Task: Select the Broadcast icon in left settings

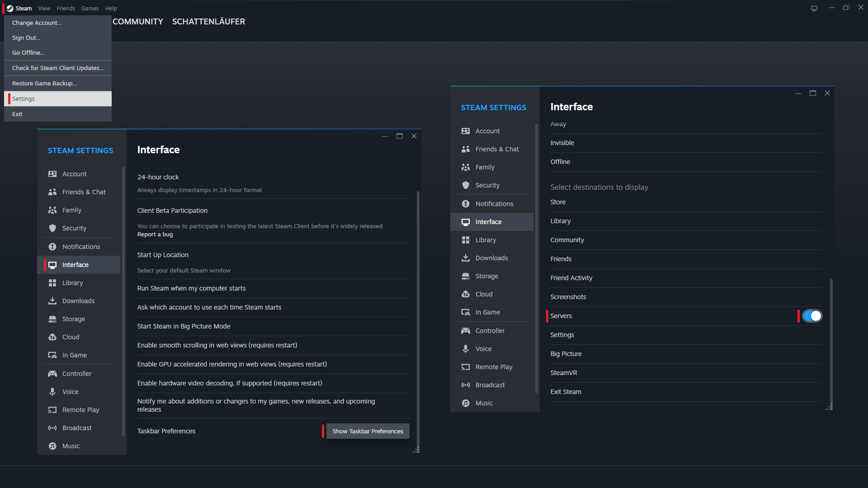Action: 52,428
